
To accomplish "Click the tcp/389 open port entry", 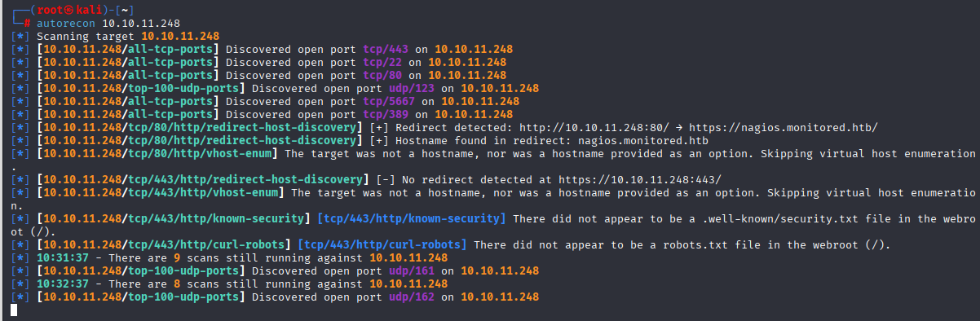I will point(388,114).
